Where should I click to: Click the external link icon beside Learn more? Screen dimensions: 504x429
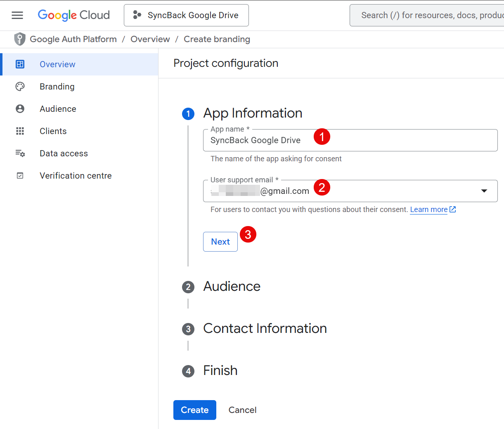(452, 210)
